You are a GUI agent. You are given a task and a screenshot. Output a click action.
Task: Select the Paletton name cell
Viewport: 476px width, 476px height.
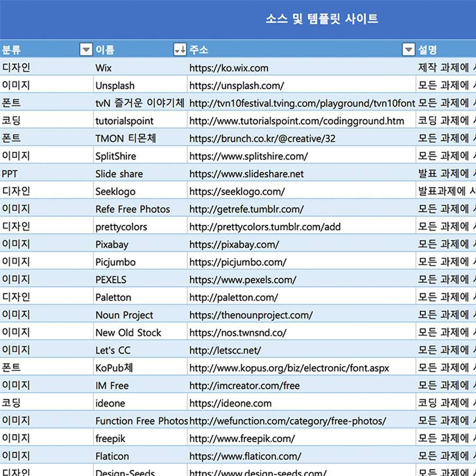(140, 297)
